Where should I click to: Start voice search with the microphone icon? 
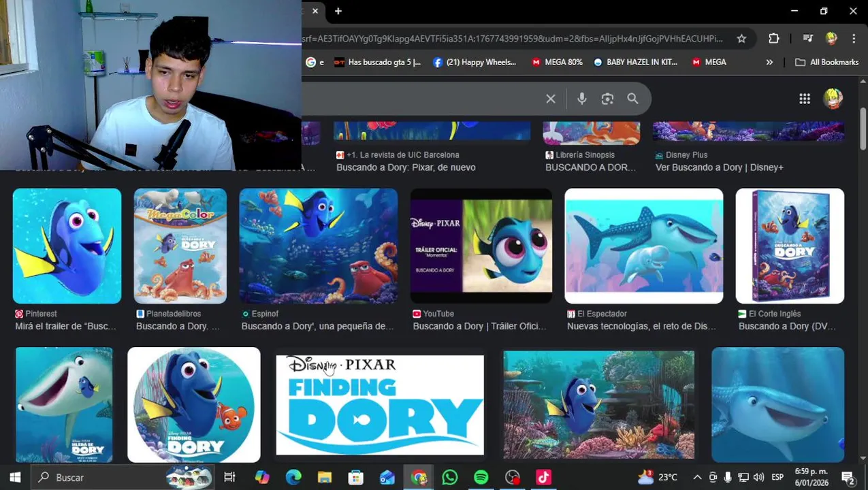(x=582, y=99)
